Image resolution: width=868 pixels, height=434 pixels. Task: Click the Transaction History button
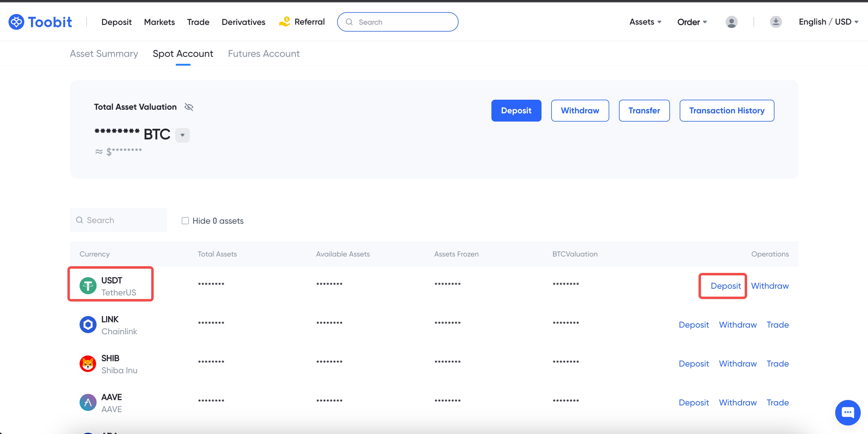click(x=726, y=111)
